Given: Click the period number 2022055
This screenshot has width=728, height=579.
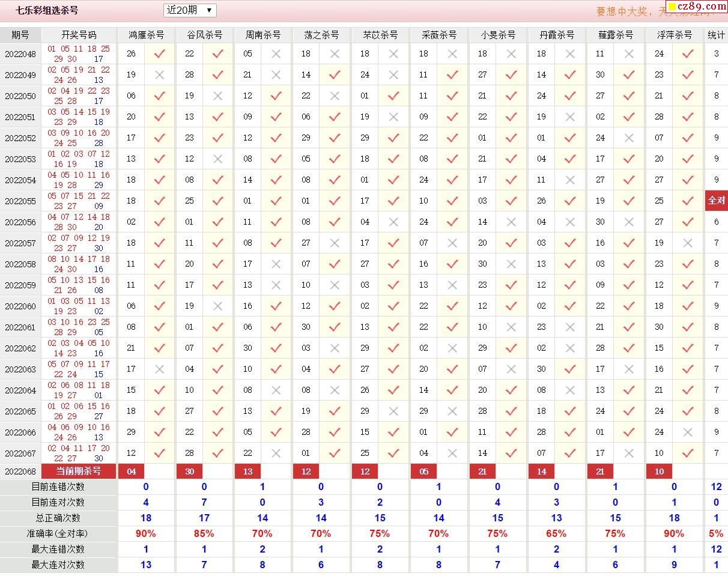Looking at the screenshot, I should tap(20, 201).
